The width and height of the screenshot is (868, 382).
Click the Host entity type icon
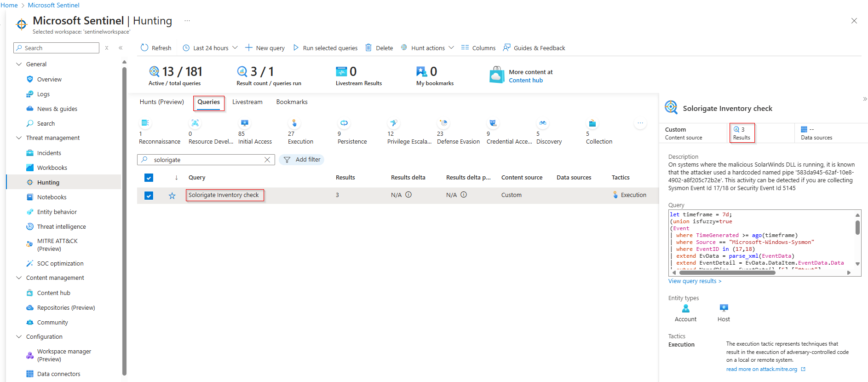point(724,308)
